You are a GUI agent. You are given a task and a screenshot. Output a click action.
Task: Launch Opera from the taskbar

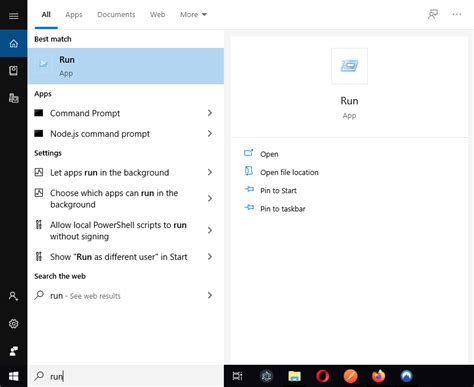tap(322, 376)
